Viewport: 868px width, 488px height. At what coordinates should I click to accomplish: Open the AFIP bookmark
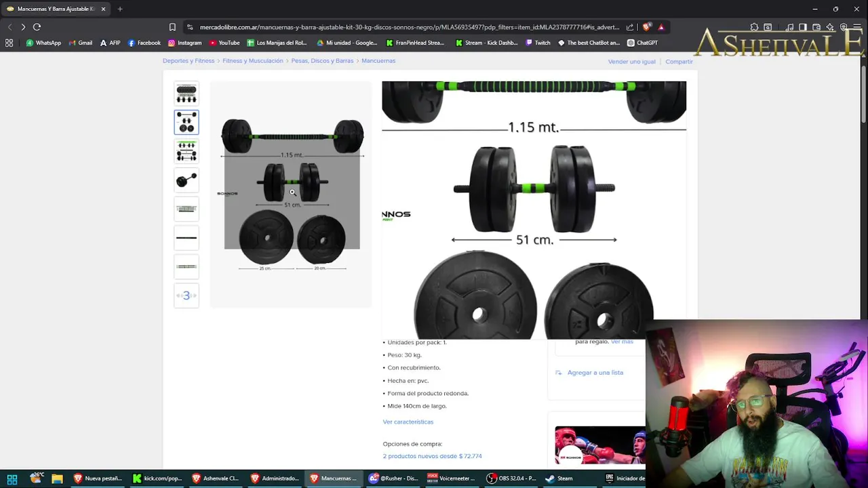tap(110, 43)
